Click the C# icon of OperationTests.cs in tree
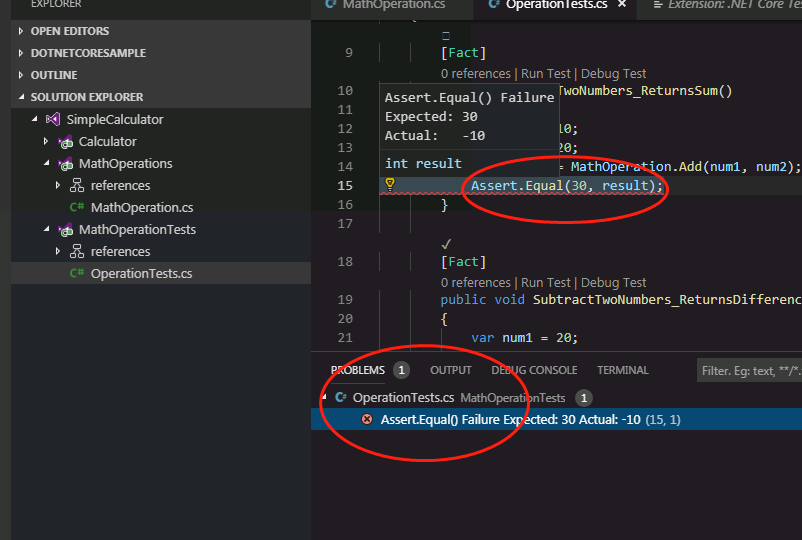802x540 pixels. click(77, 273)
